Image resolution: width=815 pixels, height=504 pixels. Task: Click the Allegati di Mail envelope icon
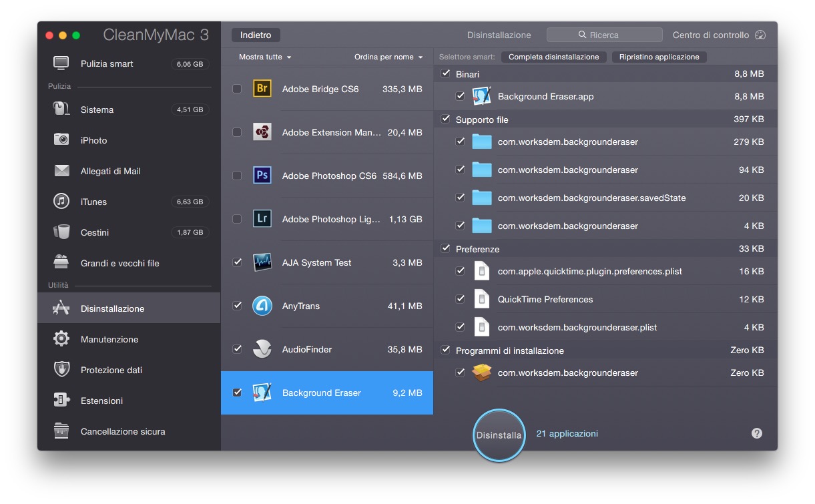[61, 171]
